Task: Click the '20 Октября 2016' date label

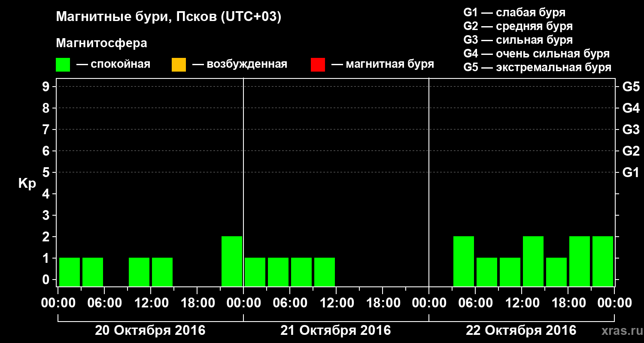Action: click(x=150, y=331)
